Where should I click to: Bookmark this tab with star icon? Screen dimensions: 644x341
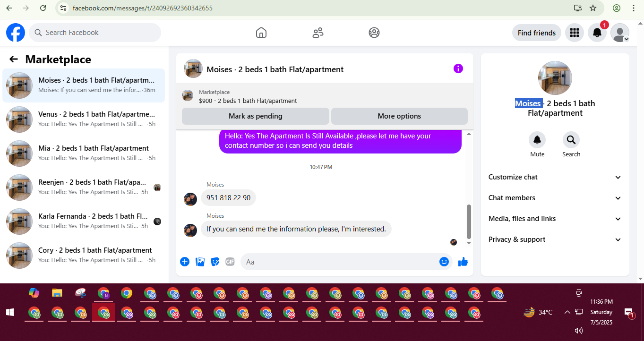coord(593,8)
